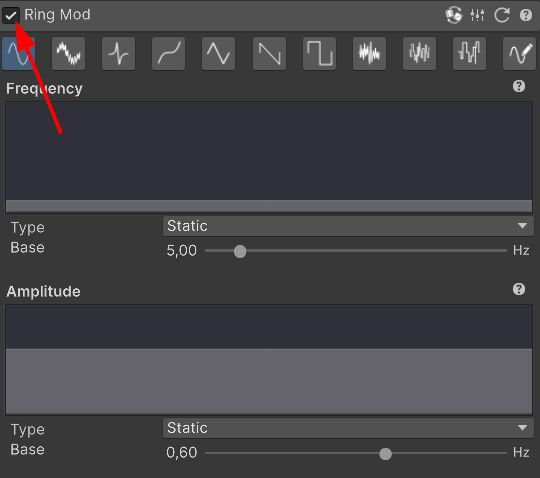Click the Frequency section heading
This screenshot has width=540, height=478.
[x=44, y=89]
